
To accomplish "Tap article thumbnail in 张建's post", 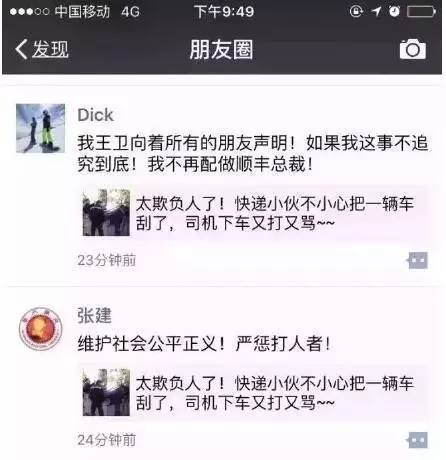I will [x=106, y=392].
